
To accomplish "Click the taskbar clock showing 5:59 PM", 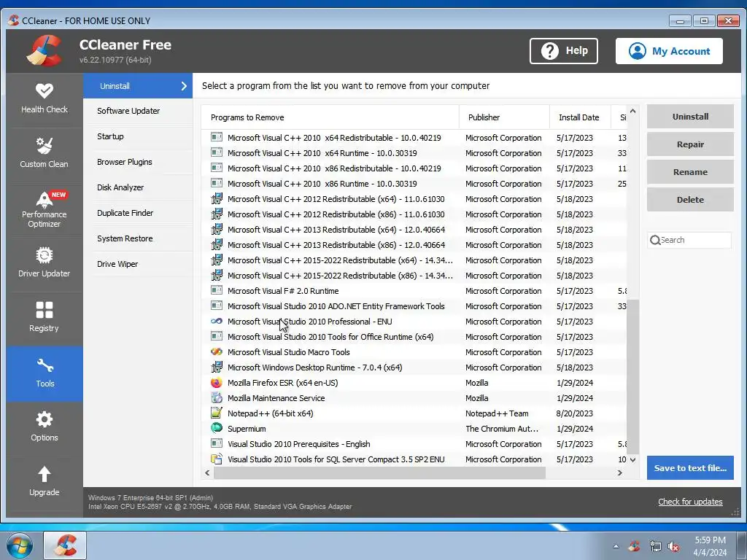I will point(710,546).
